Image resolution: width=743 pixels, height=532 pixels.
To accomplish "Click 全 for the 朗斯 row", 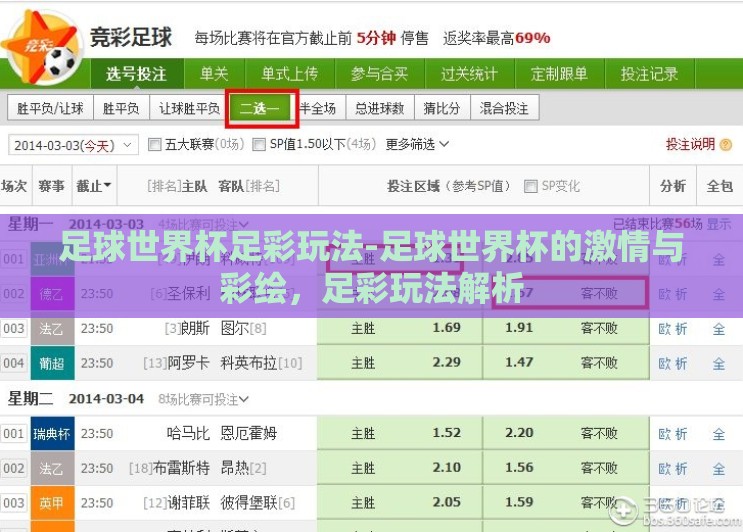I will [x=719, y=329].
